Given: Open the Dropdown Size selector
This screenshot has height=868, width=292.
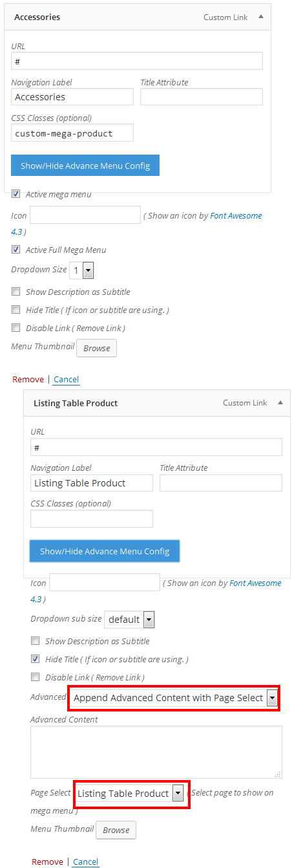Looking at the screenshot, I should click(x=82, y=270).
